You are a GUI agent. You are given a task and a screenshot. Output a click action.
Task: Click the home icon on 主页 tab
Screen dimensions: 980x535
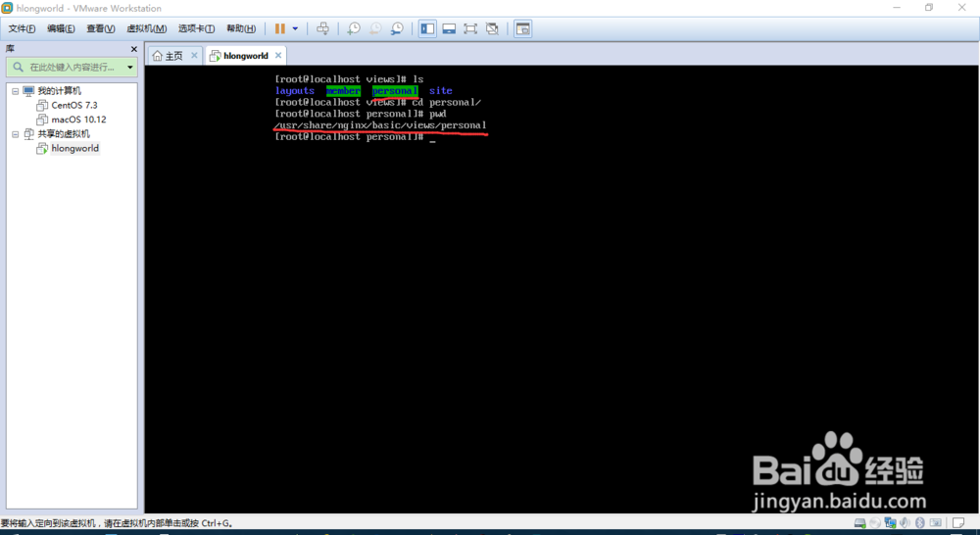[x=158, y=56]
